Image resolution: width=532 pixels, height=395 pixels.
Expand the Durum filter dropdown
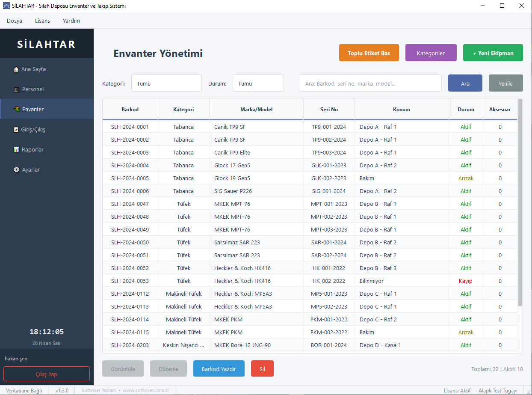[x=258, y=83]
